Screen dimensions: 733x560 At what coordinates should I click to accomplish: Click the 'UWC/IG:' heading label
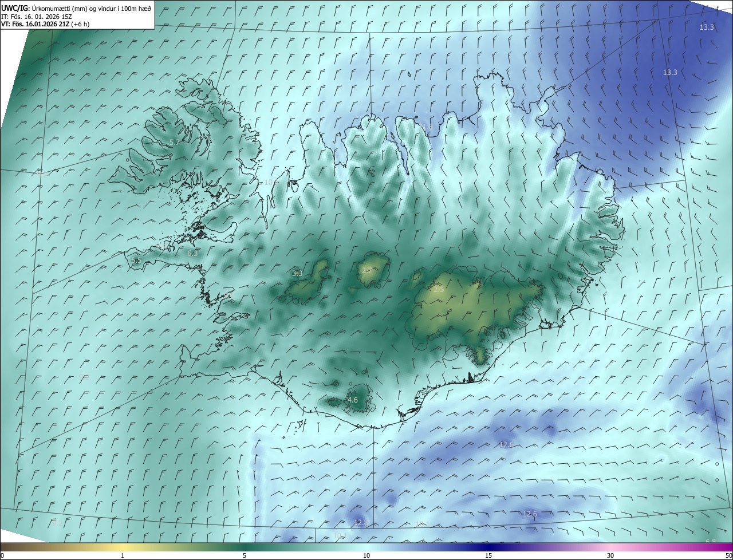click(15, 8)
